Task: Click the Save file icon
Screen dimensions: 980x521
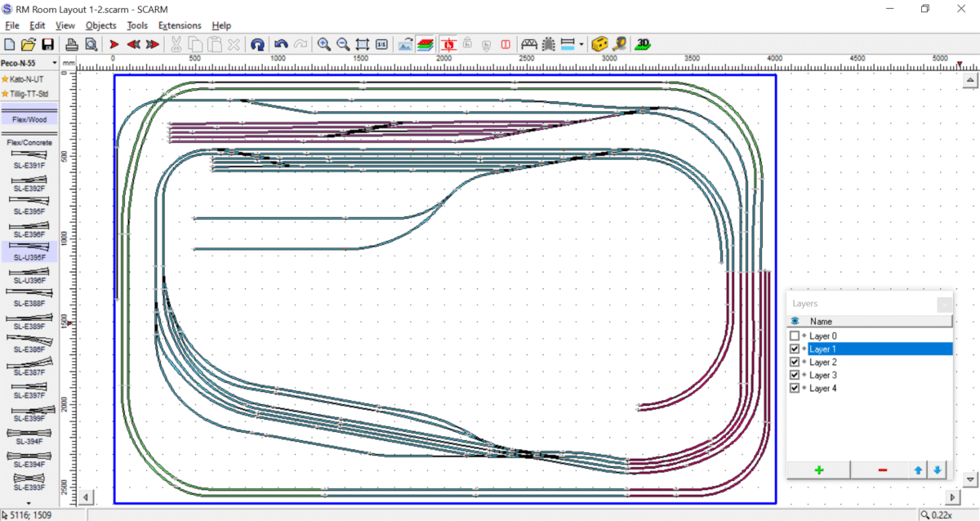Action: [x=48, y=44]
